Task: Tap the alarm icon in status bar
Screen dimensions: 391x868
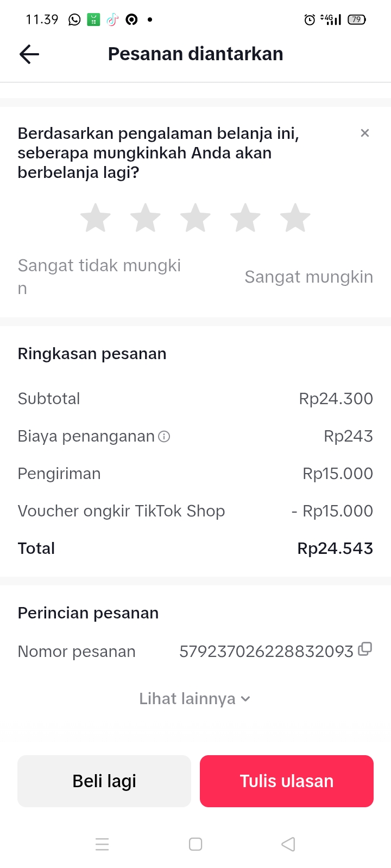Action: pyautogui.click(x=310, y=20)
